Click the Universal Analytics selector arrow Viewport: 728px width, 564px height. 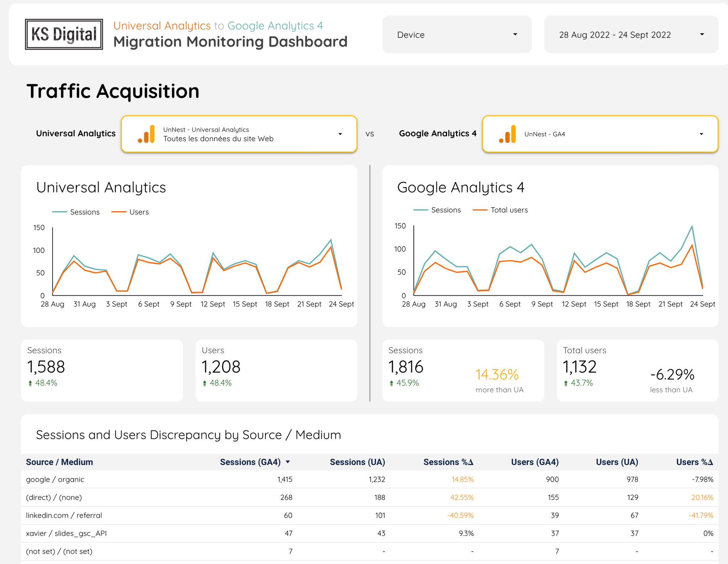coord(340,134)
